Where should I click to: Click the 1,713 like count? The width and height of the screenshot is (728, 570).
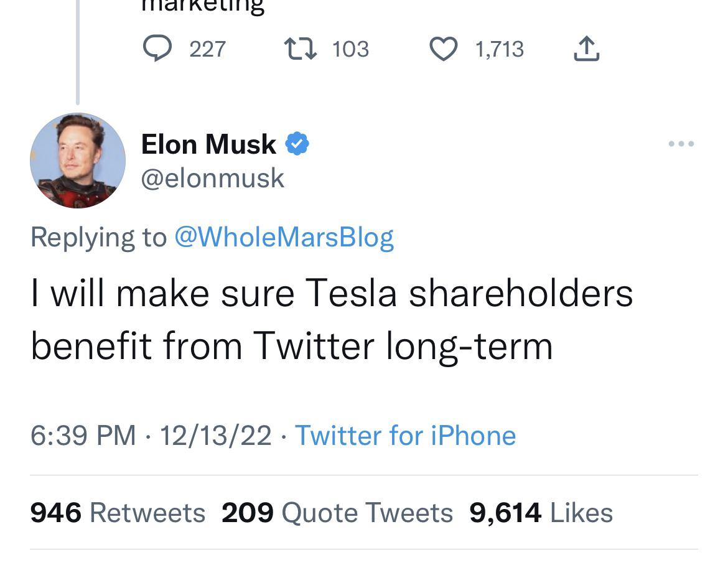tap(499, 49)
